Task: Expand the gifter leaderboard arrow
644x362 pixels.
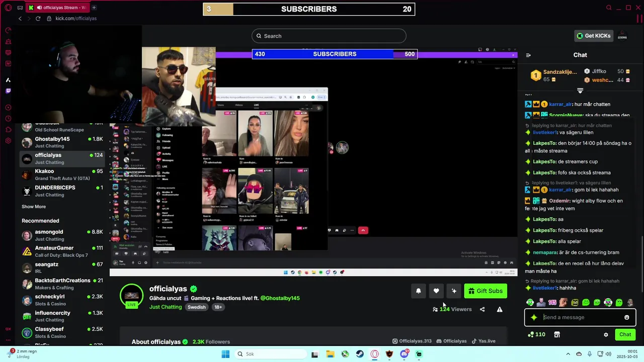Action: 580,91
